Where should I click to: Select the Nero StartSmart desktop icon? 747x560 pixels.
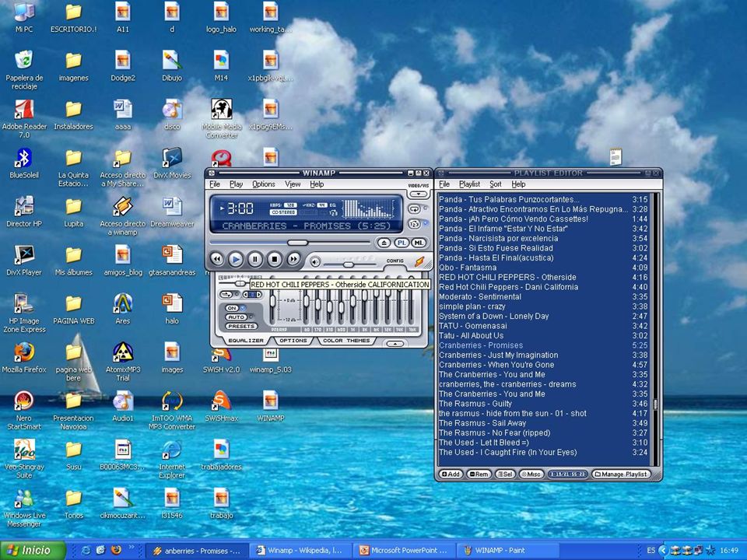(24, 411)
